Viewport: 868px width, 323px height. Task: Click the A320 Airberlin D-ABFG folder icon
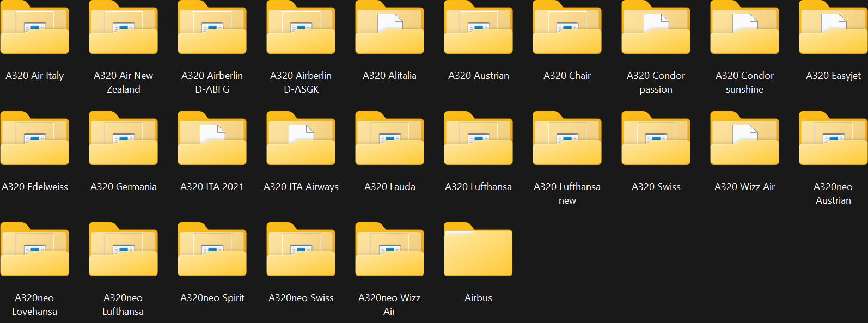pos(212,27)
